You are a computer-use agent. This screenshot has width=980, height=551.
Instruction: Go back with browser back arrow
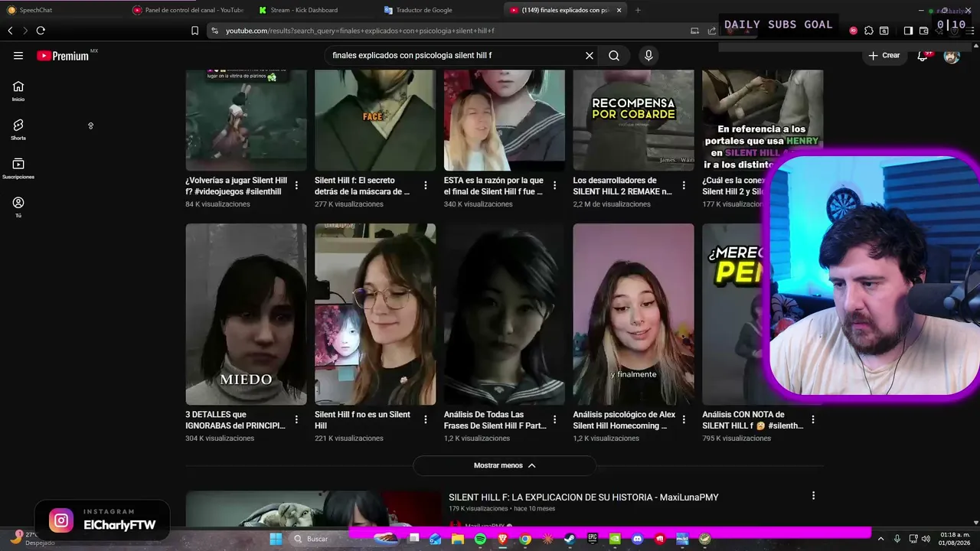(x=10, y=31)
